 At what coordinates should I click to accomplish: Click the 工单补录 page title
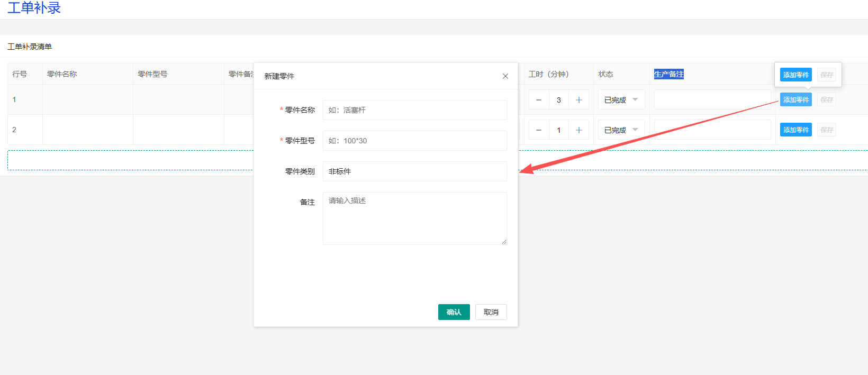[x=34, y=7]
